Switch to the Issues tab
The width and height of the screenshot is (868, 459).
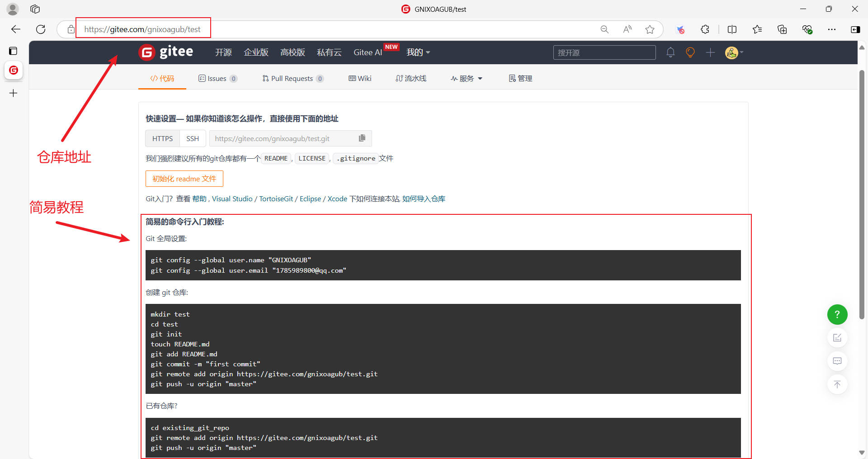217,79
